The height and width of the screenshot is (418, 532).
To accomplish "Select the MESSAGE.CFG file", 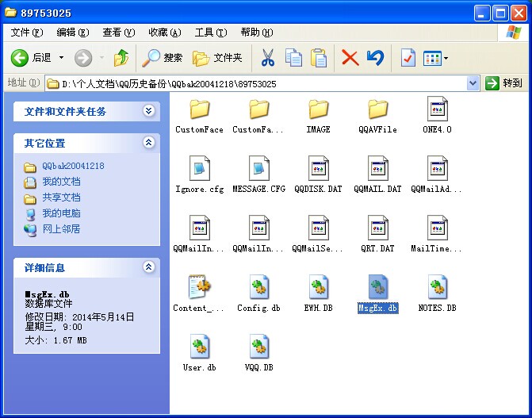I will 259,174.
